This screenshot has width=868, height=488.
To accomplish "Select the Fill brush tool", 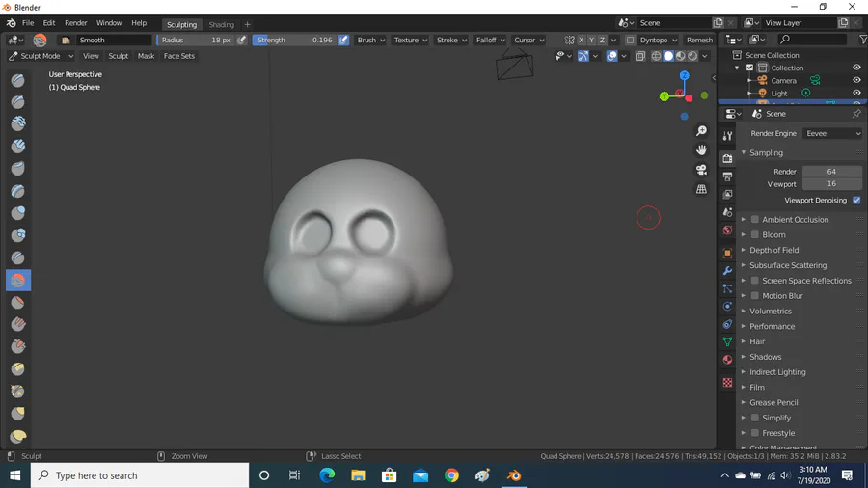I will tap(17, 324).
